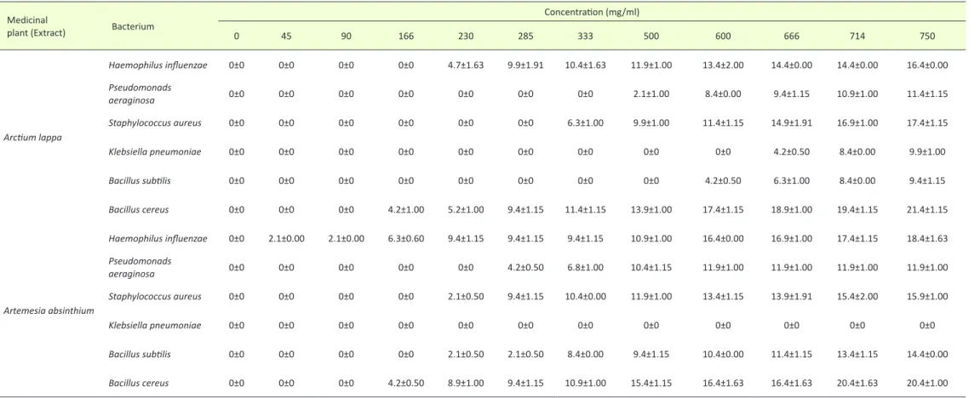The image size is (980, 398).
Task: Select Bacillus subtilis in the Arctium lappa group
Action: pyautogui.click(x=140, y=181)
